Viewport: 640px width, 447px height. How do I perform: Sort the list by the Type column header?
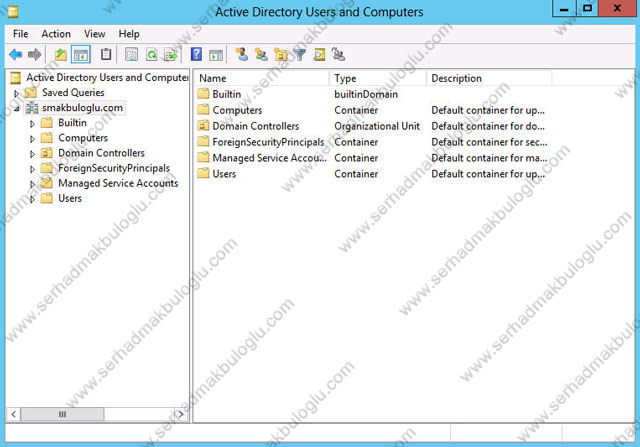tap(378, 78)
